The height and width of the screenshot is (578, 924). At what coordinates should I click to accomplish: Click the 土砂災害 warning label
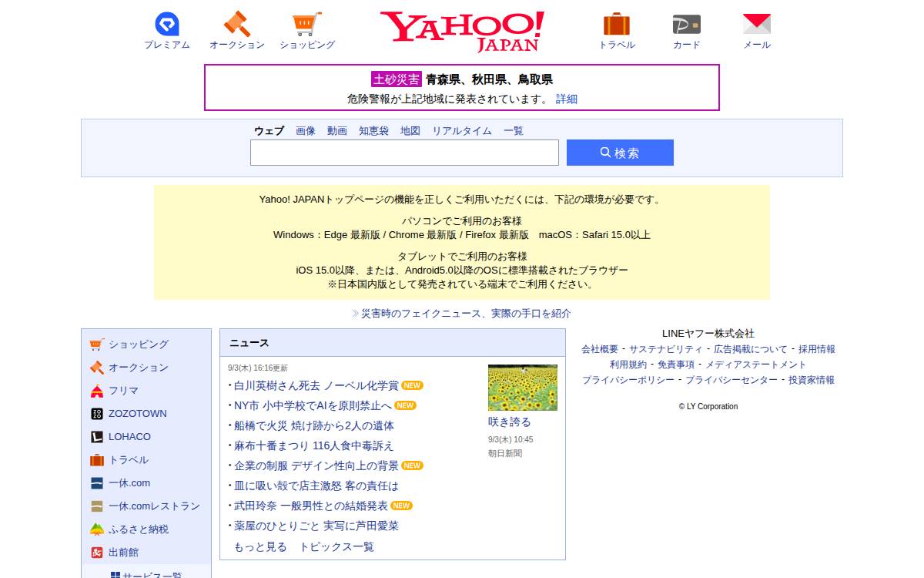tap(397, 79)
